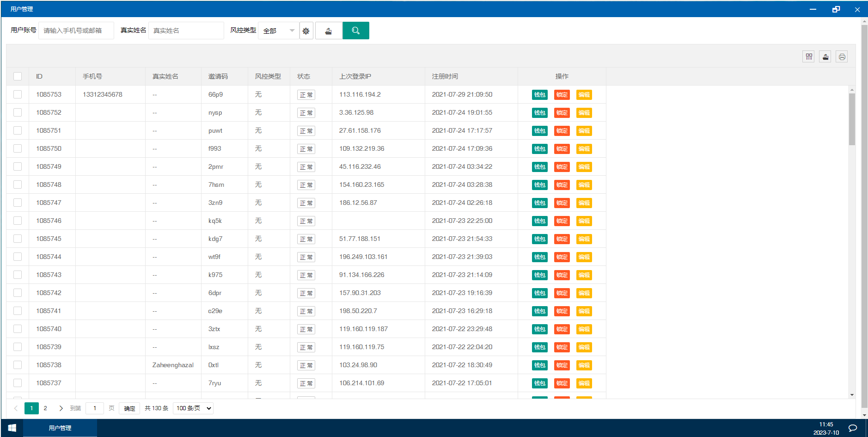Expand the 风控类型 dropdown showing 全部
The image size is (868, 437).
pyautogui.click(x=278, y=31)
